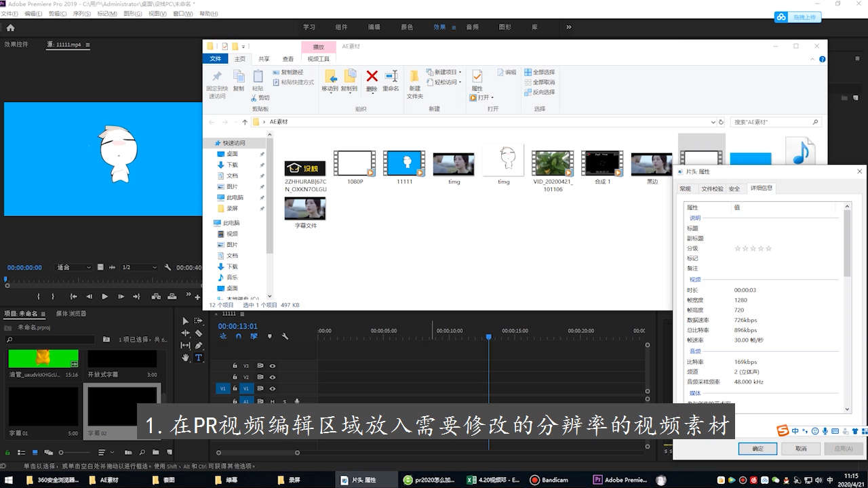Click the Play button in Source monitor
Image resolution: width=868 pixels, height=488 pixels.
pyautogui.click(x=104, y=296)
